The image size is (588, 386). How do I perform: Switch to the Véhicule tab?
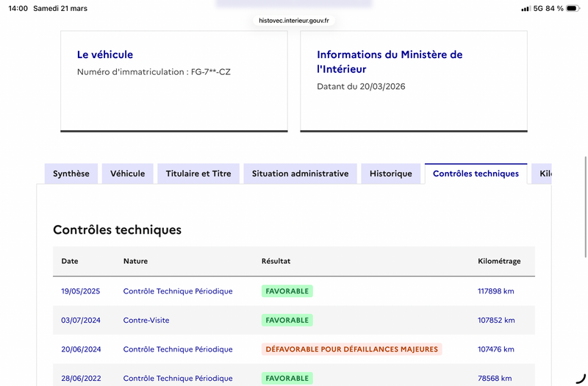point(128,174)
